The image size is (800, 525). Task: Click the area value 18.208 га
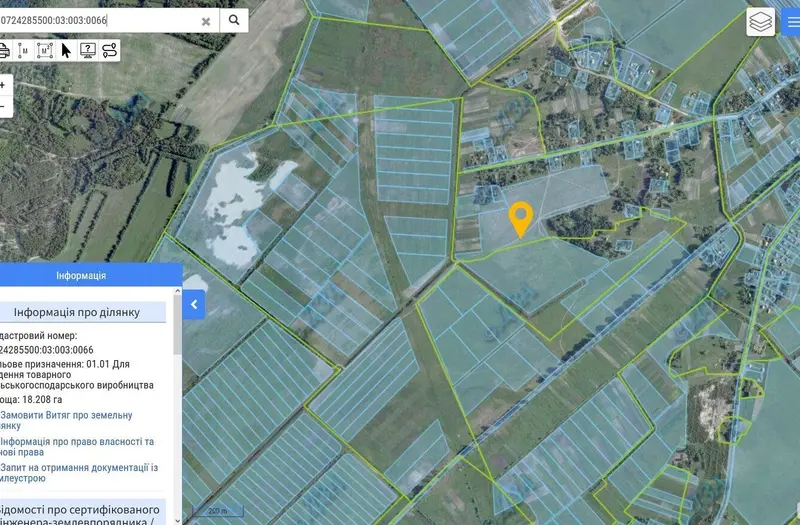click(40, 399)
